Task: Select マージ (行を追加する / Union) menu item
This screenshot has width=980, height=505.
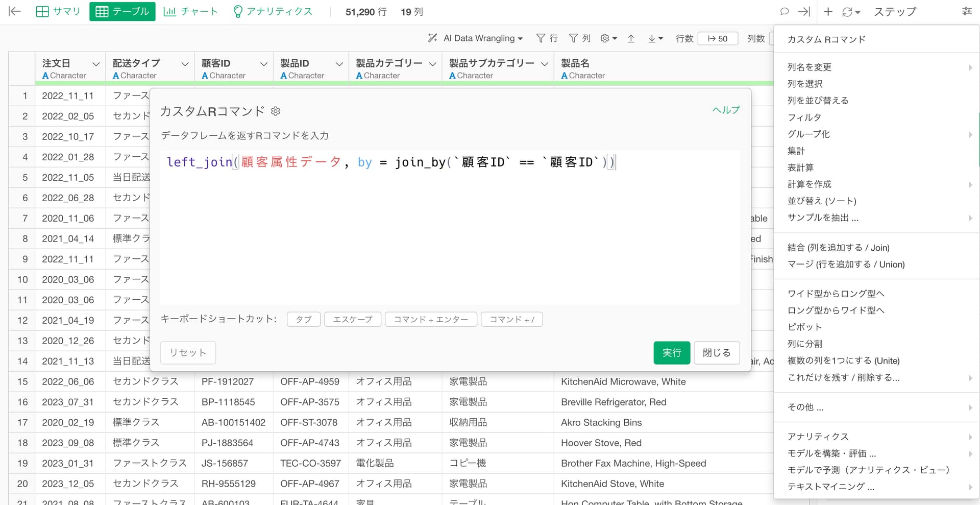Action: pyautogui.click(x=876, y=264)
